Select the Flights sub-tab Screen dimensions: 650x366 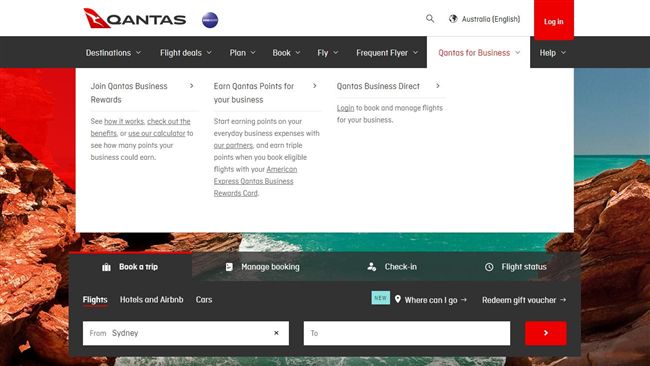(95, 300)
